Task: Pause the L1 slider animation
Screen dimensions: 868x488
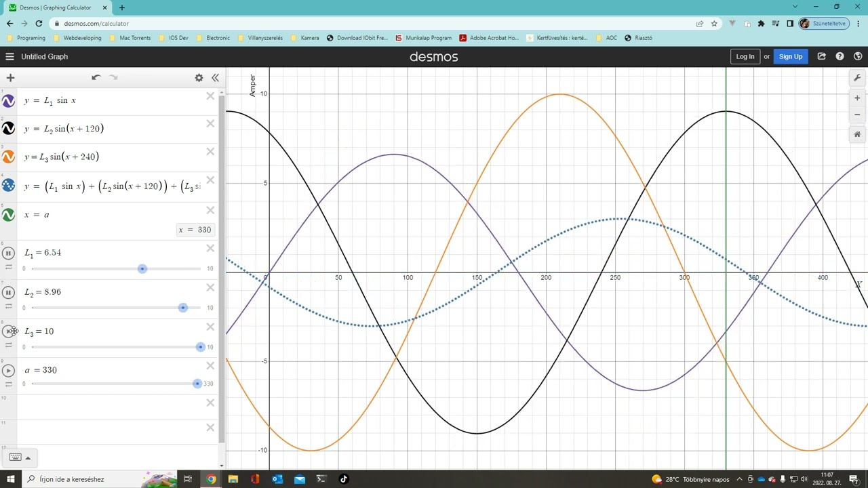Action: pos(8,253)
